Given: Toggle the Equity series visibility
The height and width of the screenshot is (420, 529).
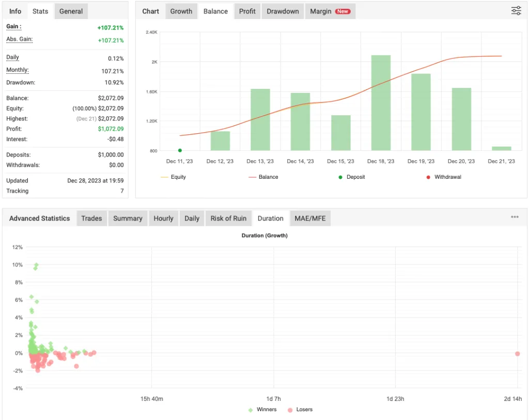Looking at the screenshot, I should (x=174, y=177).
